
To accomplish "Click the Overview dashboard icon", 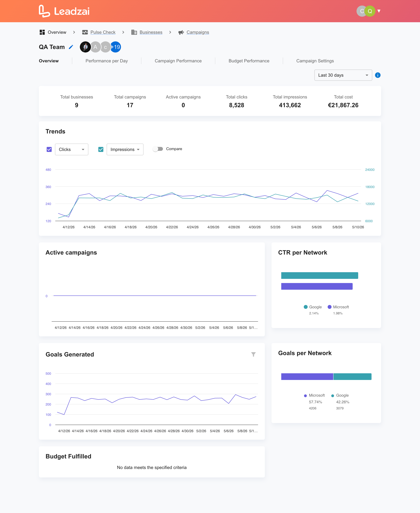I will click(42, 32).
